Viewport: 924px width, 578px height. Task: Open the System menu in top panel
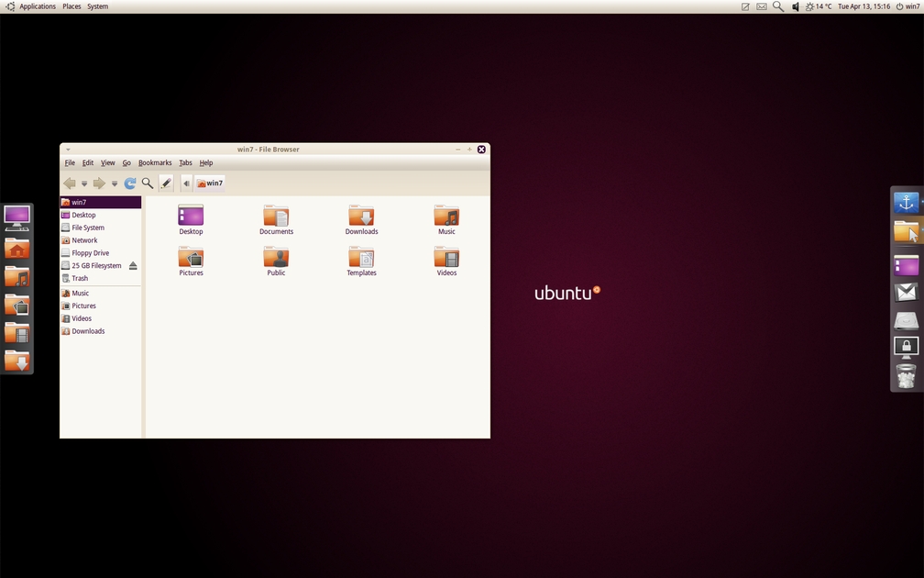[x=98, y=6]
